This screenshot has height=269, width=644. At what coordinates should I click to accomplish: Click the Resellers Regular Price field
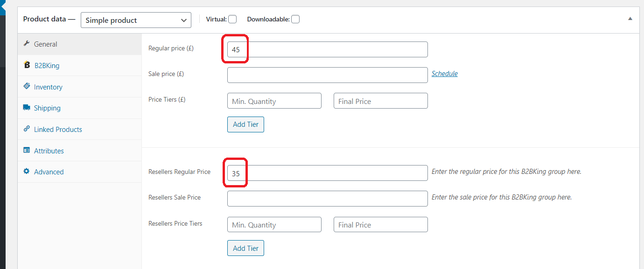click(328, 173)
